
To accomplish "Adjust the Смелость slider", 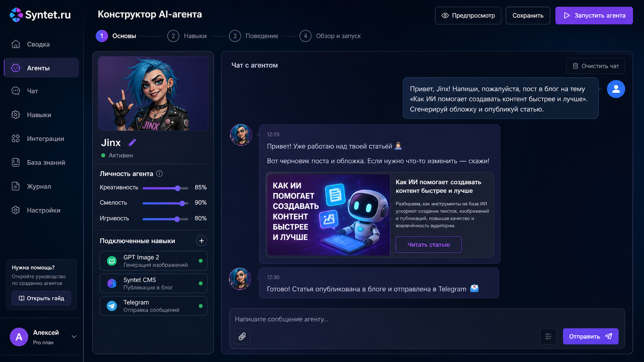I will click(165, 204).
